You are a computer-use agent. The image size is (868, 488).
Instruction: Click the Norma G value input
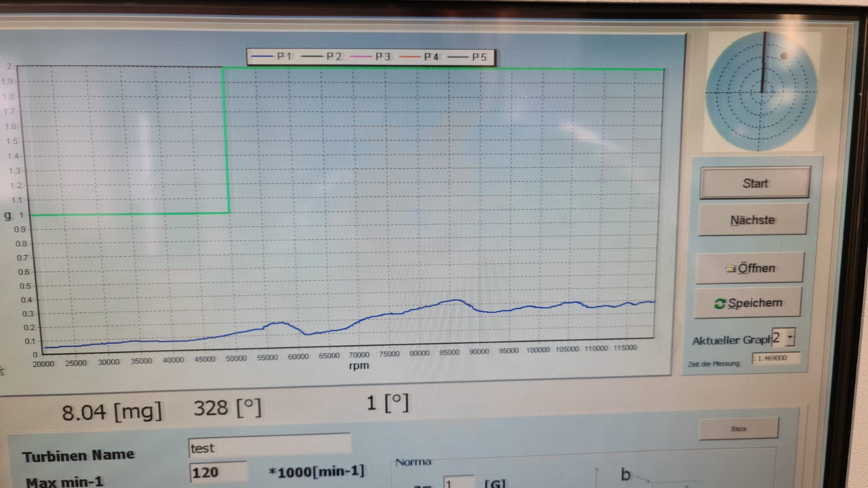tap(458, 483)
